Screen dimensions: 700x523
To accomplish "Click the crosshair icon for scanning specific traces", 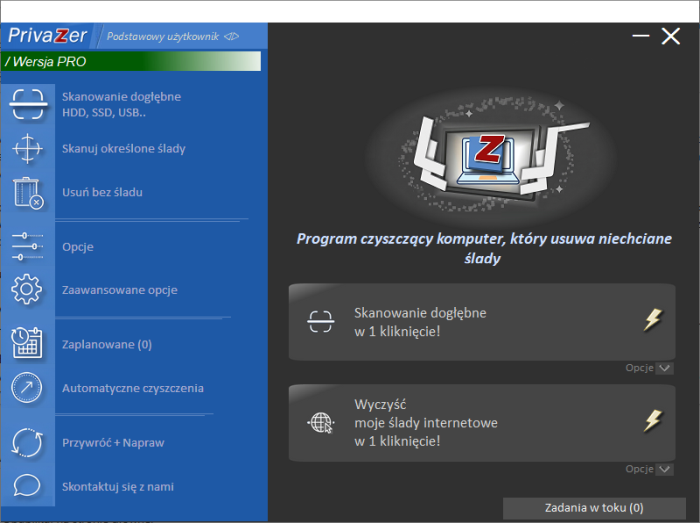I will (x=28, y=148).
